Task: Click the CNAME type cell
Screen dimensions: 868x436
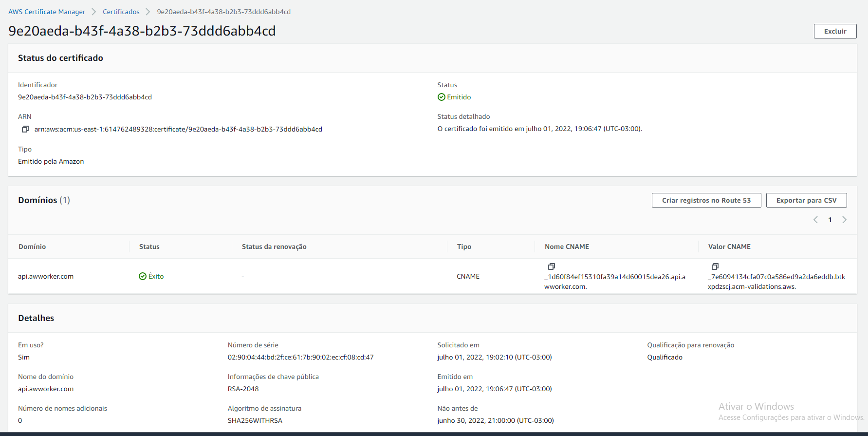Action: pyautogui.click(x=468, y=276)
